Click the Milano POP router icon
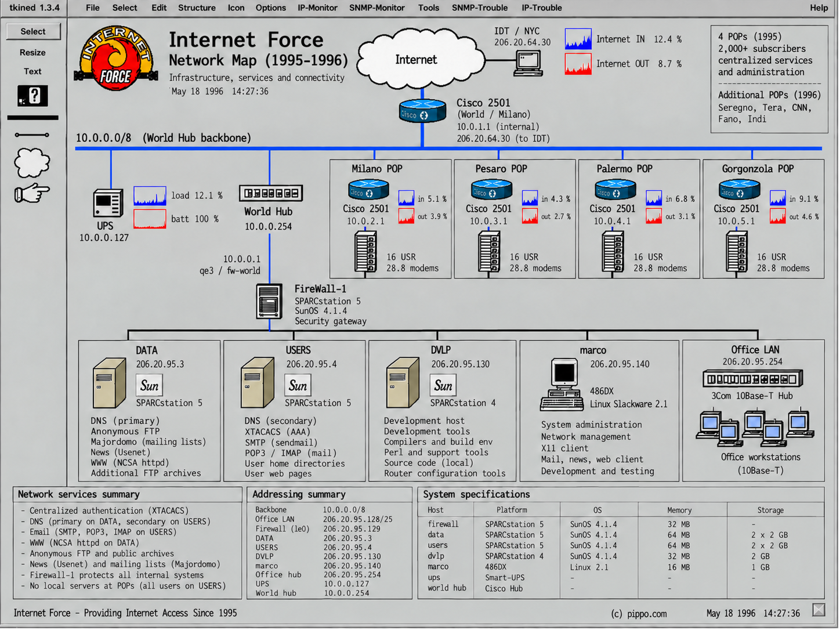Image resolution: width=840 pixels, height=630 pixels. point(368,190)
